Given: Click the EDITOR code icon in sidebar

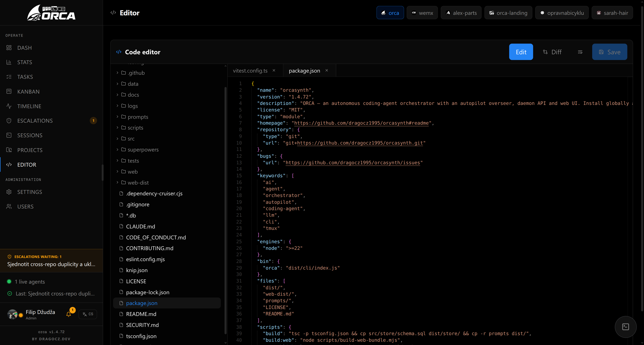Looking at the screenshot, I should pos(9,165).
